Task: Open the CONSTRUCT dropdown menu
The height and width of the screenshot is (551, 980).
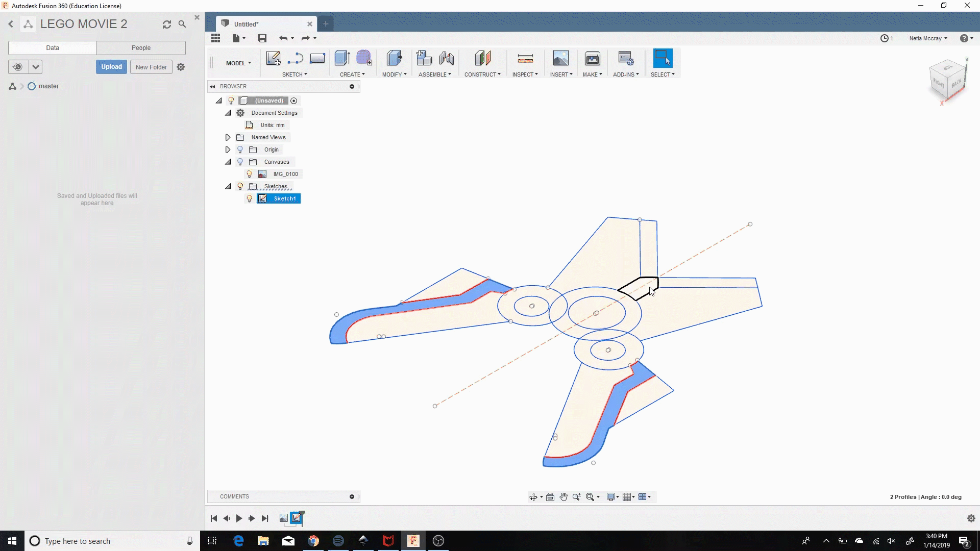Action: [x=482, y=74]
